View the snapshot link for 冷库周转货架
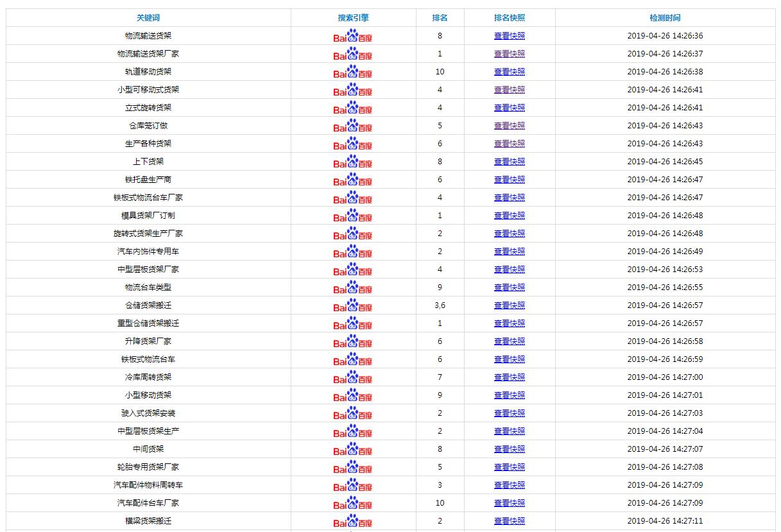 click(x=510, y=377)
